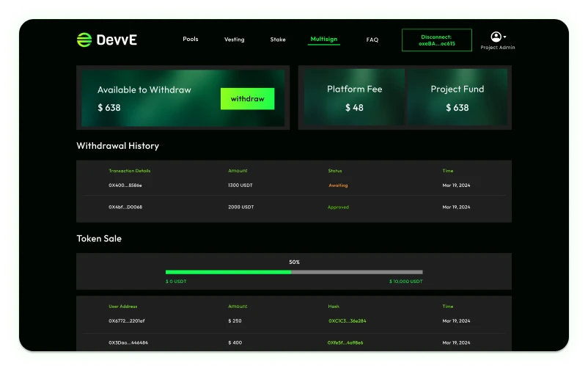
Task: Click the 0XC1C3...36e284 hash link
Action: 347,321
